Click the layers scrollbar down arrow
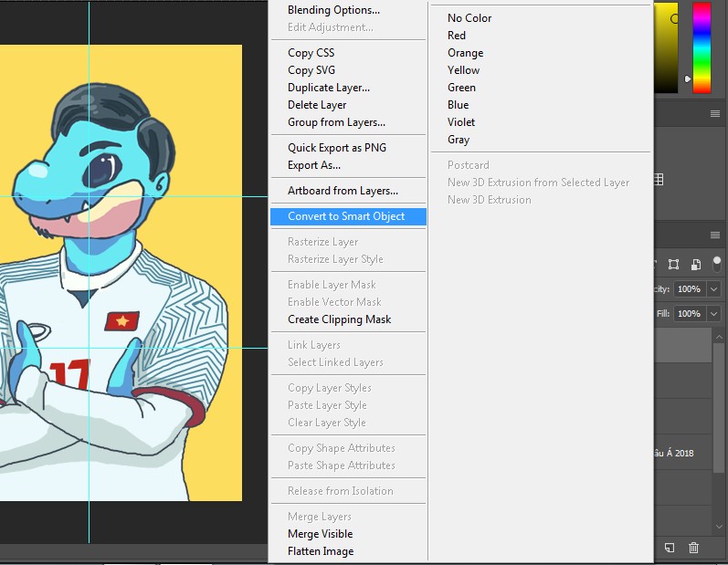The width and height of the screenshot is (728, 565). (719, 527)
